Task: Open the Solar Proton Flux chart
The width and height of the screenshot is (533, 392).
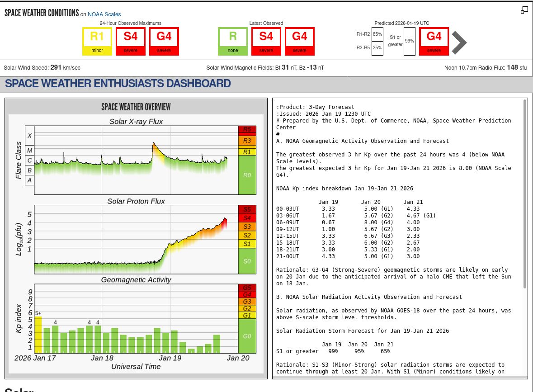Action: point(136,239)
